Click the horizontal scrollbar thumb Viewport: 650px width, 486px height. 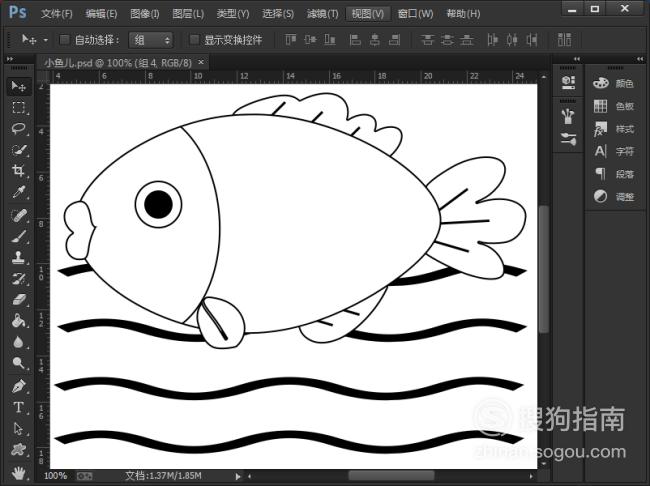click(391, 475)
